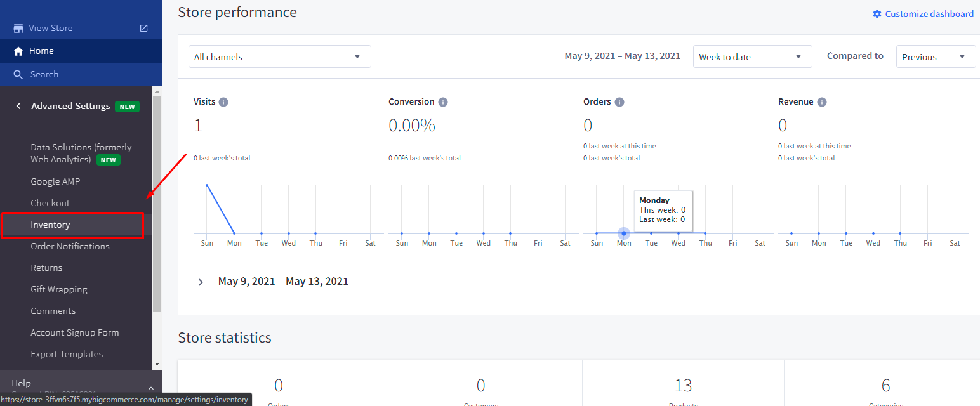Click Customize dashboard link

923,14
